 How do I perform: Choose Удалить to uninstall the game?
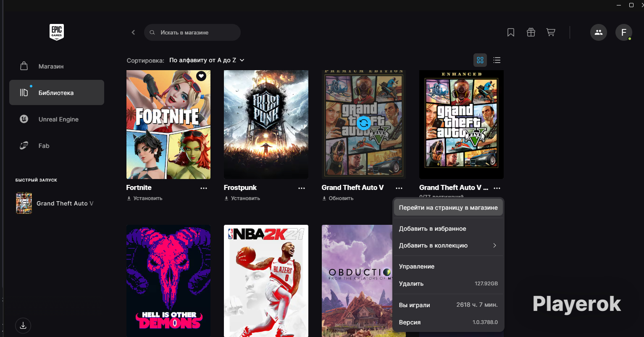[x=448, y=284]
